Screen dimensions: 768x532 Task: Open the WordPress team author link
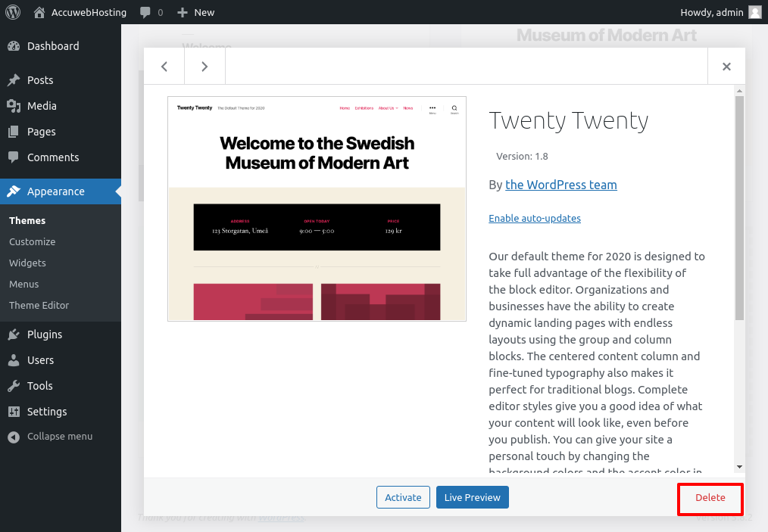560,185
